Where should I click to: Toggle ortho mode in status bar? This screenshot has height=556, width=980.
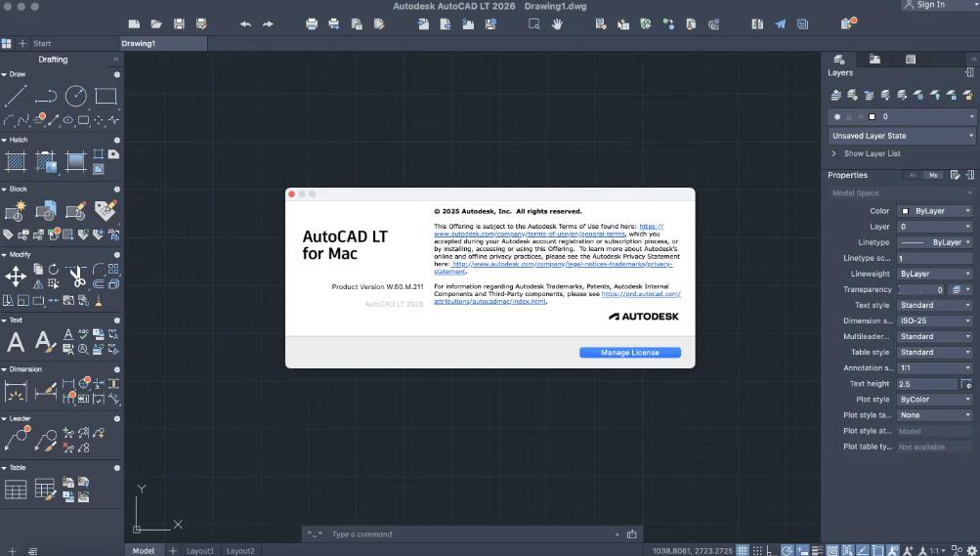pos(771,550)
